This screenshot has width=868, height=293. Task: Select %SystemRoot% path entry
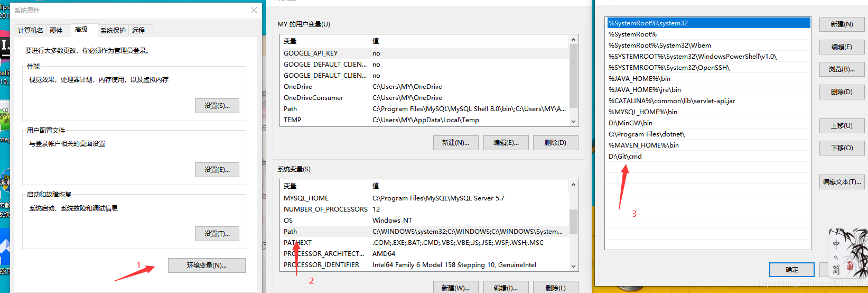point(708,34)
